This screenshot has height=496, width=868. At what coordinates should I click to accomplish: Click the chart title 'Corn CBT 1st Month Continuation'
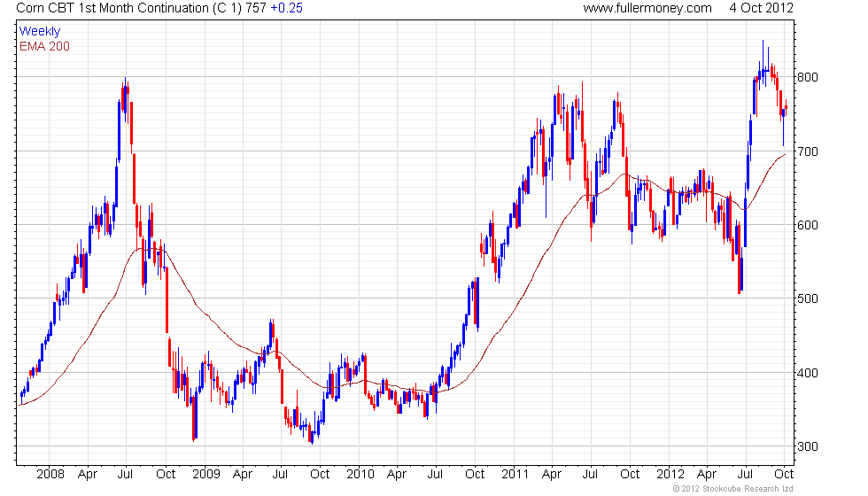(x=112, y=8)
